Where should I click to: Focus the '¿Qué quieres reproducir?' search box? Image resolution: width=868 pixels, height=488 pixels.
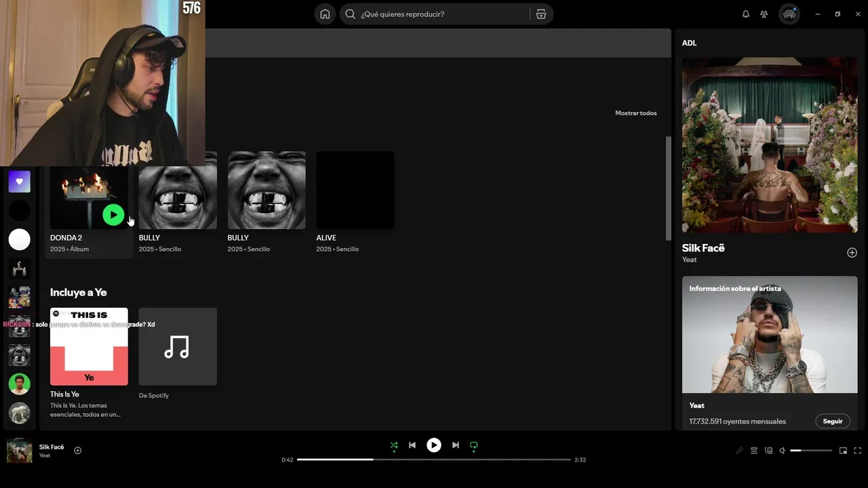pyautogui.click(x=446, y=14)
